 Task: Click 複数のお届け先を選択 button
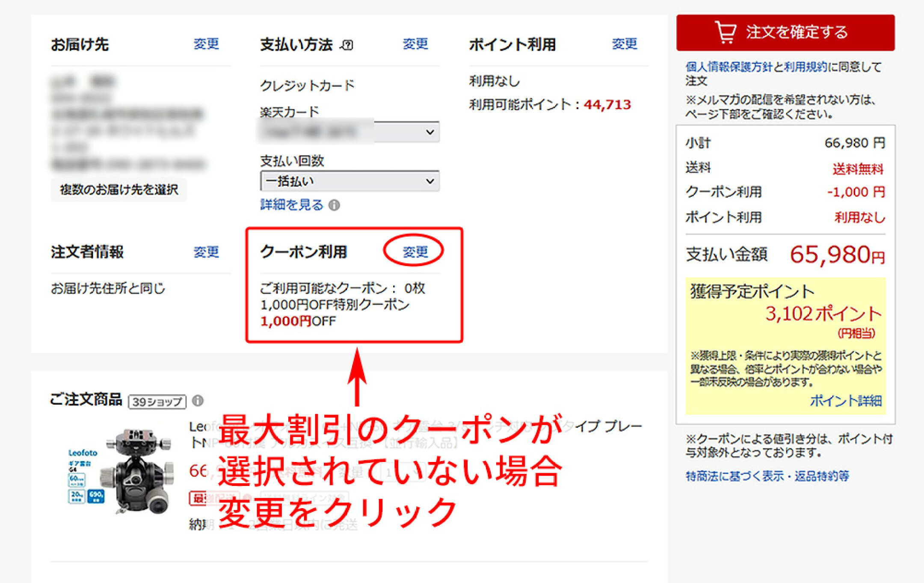pyautogui.click(x=119, y=189)
